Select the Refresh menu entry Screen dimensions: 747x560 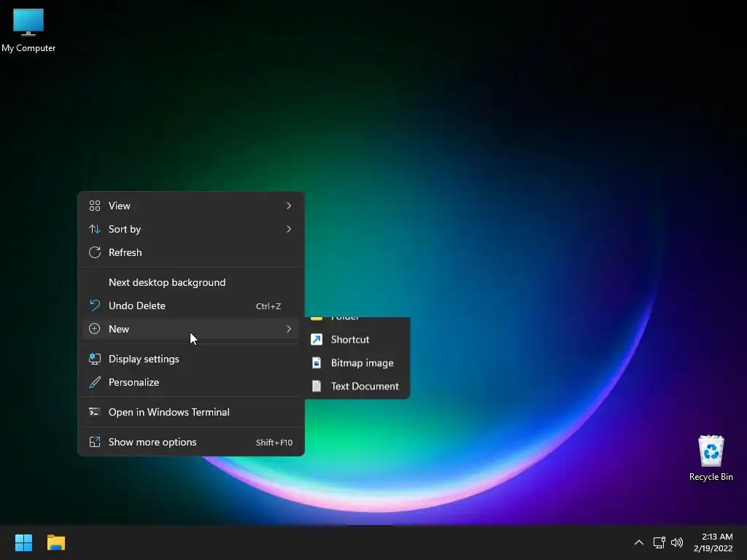click(x=191, y=252)
